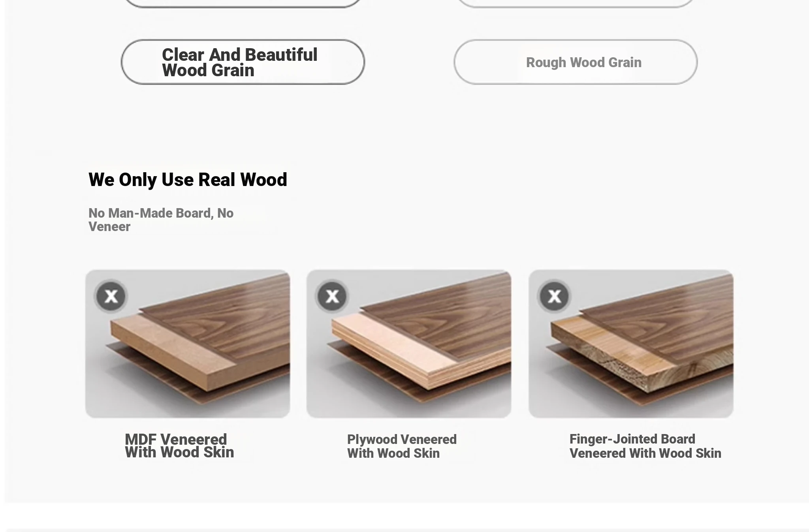Click the partially visible pill at top left
The width and height of the screenshot is (809, 532).
243,3
